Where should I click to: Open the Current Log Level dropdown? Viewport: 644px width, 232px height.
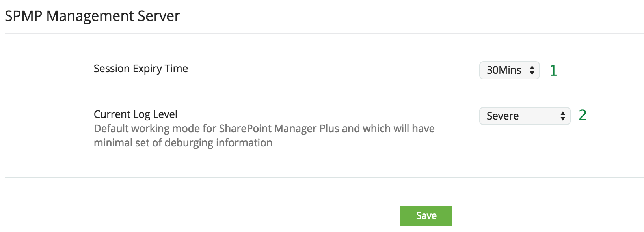click(x=525, y=116)
